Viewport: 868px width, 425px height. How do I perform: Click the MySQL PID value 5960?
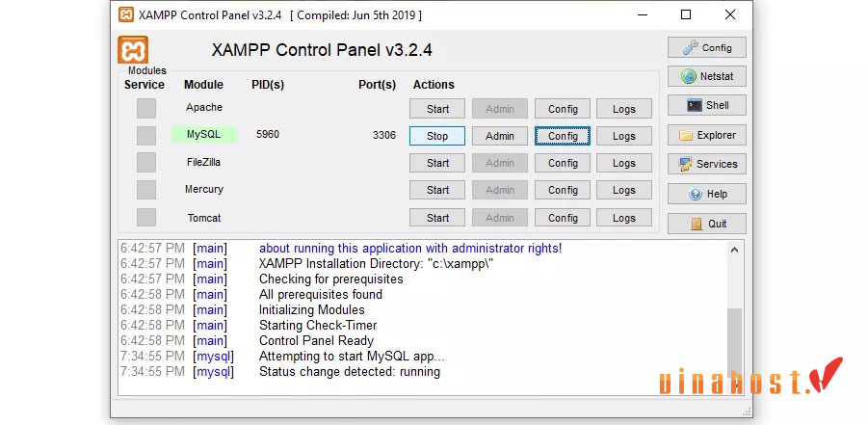[268, 134]
